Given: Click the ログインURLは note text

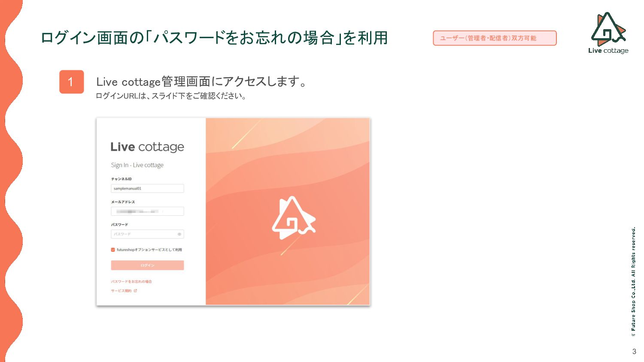Looking at the screenshot, I should click(171, 96).
